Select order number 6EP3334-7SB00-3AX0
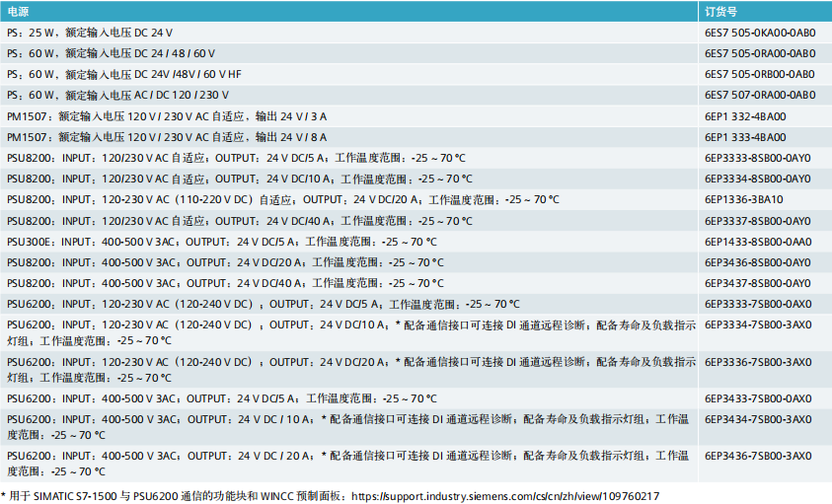This screenshot has height=504, width=832. point(758,324)
